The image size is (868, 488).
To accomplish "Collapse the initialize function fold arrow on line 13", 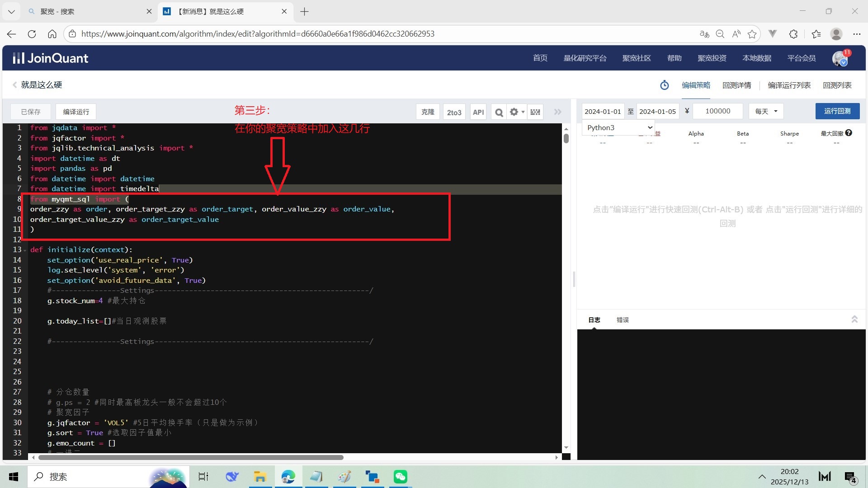I will pos(25,250).
